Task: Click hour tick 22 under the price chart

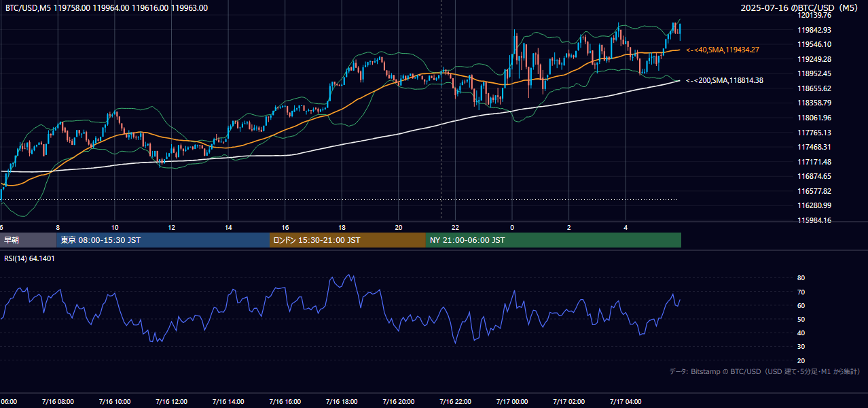Action: point(455,227)
